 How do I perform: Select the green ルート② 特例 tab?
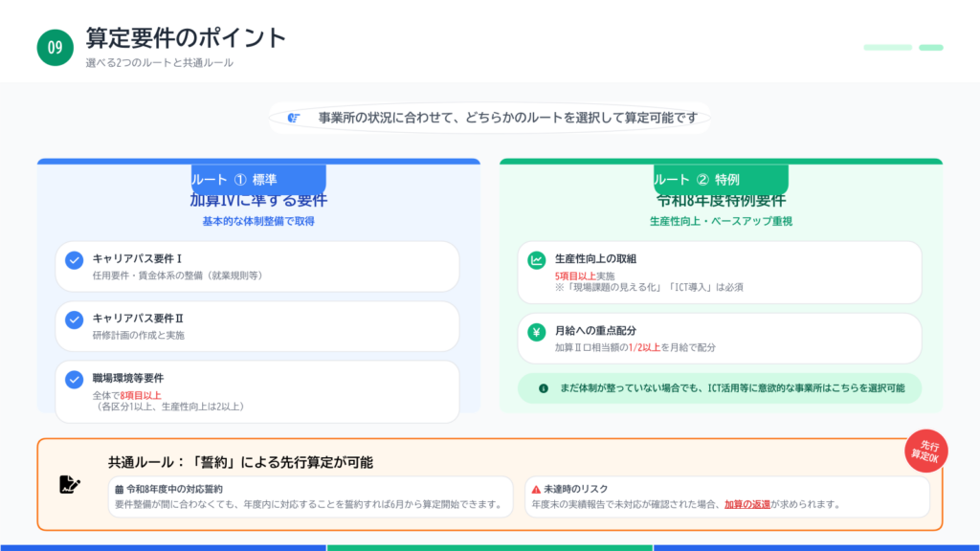point(721,180)
